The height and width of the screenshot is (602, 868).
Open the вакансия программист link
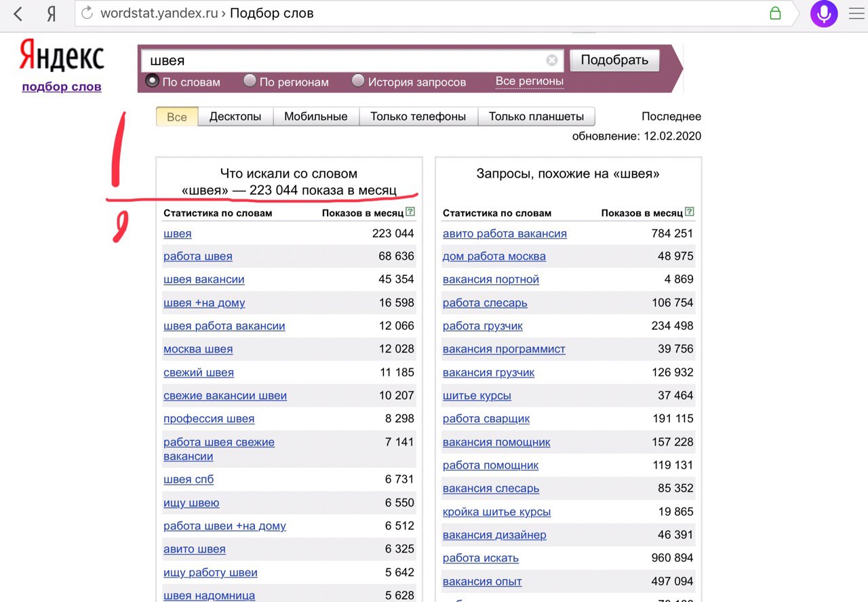(504, 349)
